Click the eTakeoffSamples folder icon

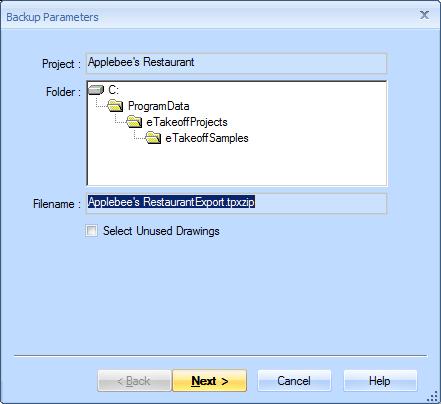click(153, 138)
